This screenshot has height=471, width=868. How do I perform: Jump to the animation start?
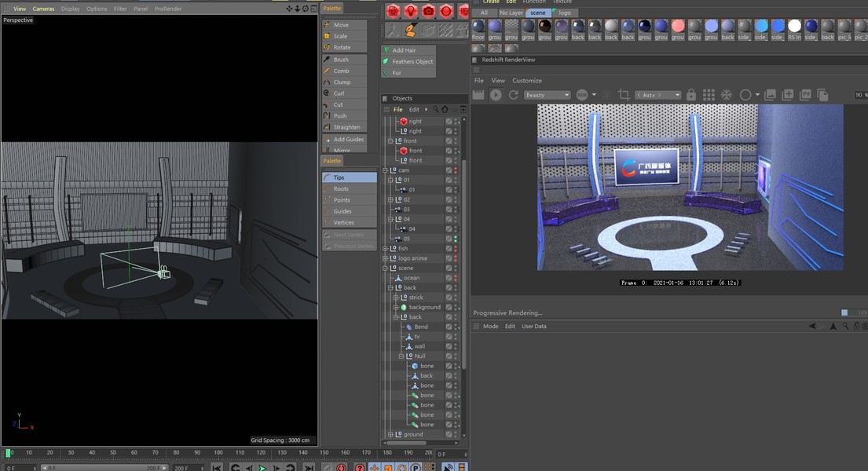(x=217, y=468)
